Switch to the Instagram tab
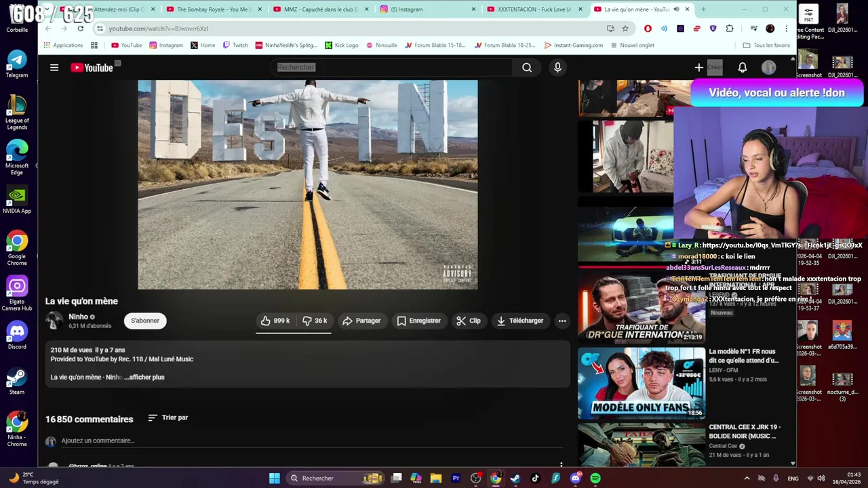This screenshot has width=868, height=488. click(428, 9)
